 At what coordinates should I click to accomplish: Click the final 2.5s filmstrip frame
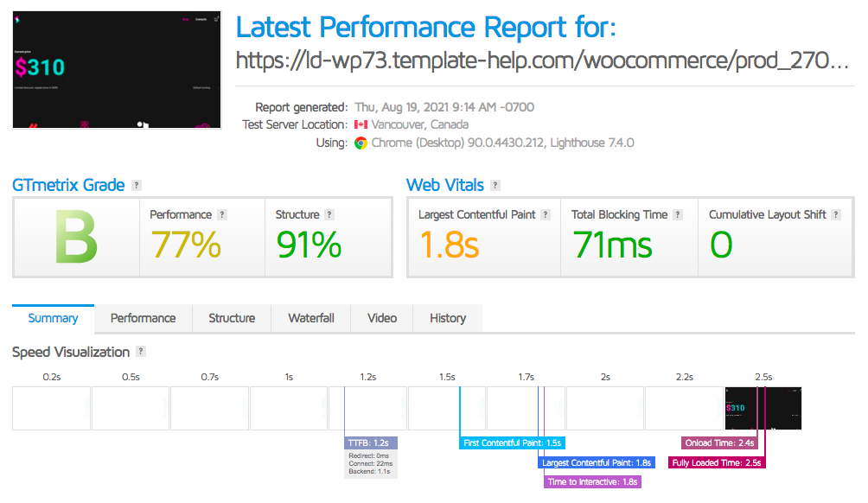click(763, 408)
